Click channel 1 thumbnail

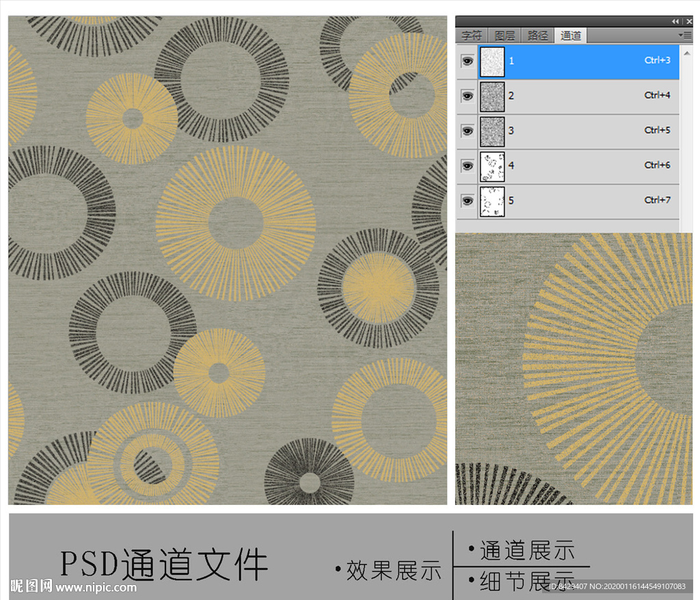pyautogui.click(x=492, y=62)
